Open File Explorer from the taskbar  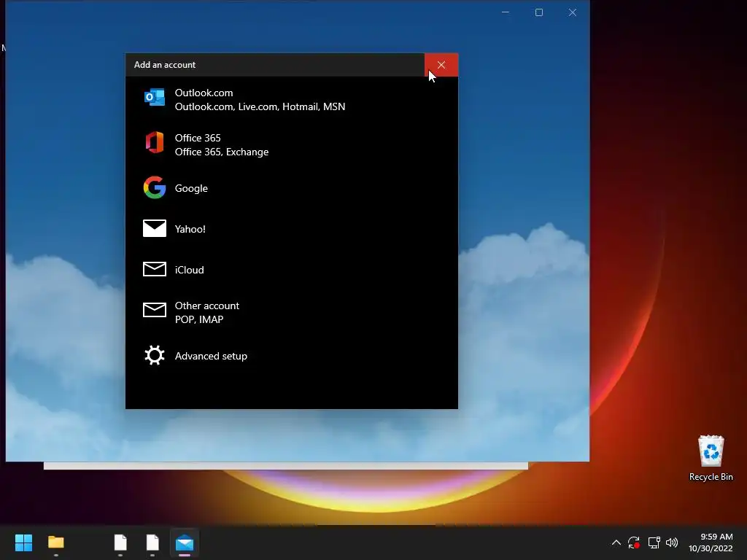tap(55, 542)
